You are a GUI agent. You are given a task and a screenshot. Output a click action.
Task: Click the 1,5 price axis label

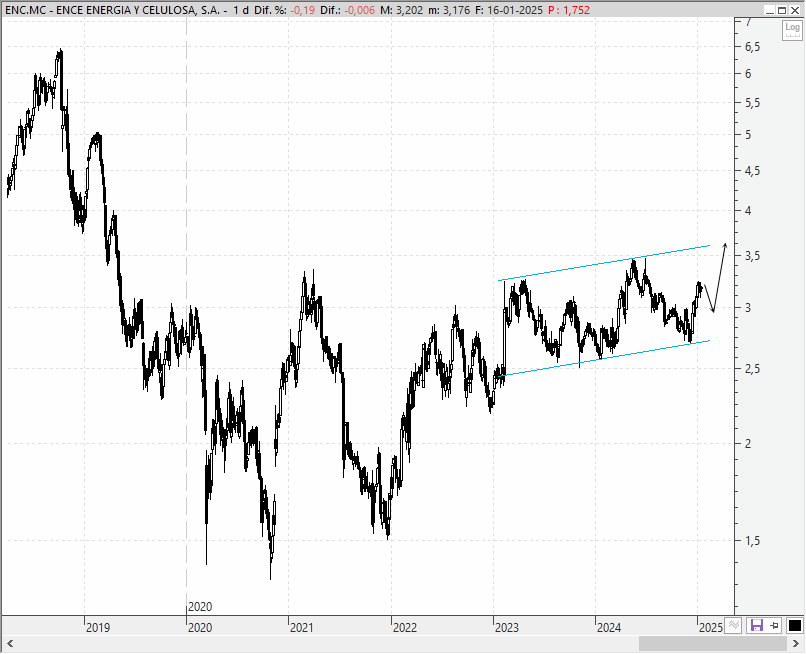(752, 541)
